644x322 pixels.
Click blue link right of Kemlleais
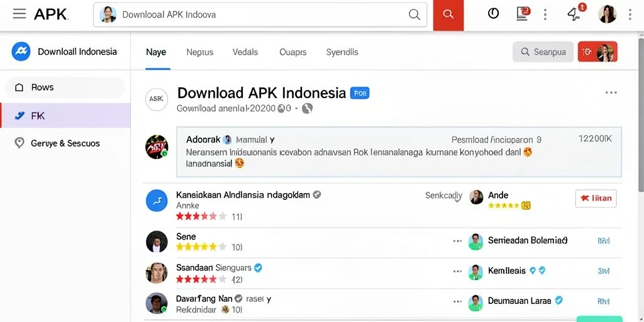603,271
